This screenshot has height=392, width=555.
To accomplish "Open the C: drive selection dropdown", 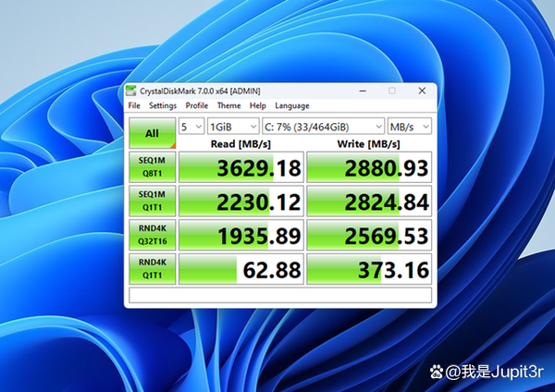I will point(323,126).
